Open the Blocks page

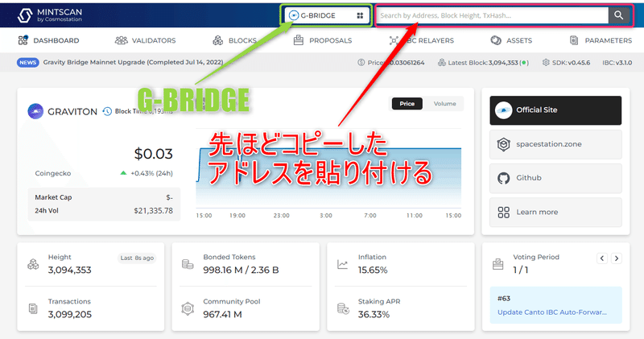(234, 40)
